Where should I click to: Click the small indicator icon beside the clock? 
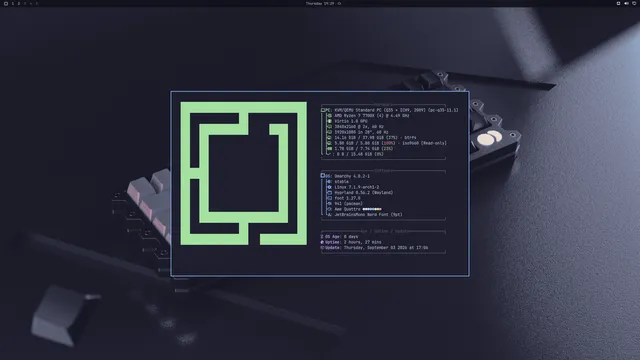point(339,3)
